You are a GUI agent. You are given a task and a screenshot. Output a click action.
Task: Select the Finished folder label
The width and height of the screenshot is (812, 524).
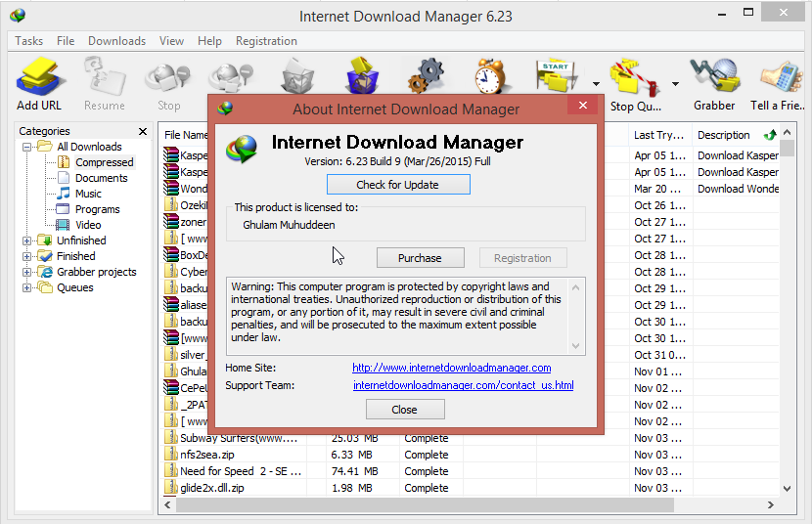[76, 256]
